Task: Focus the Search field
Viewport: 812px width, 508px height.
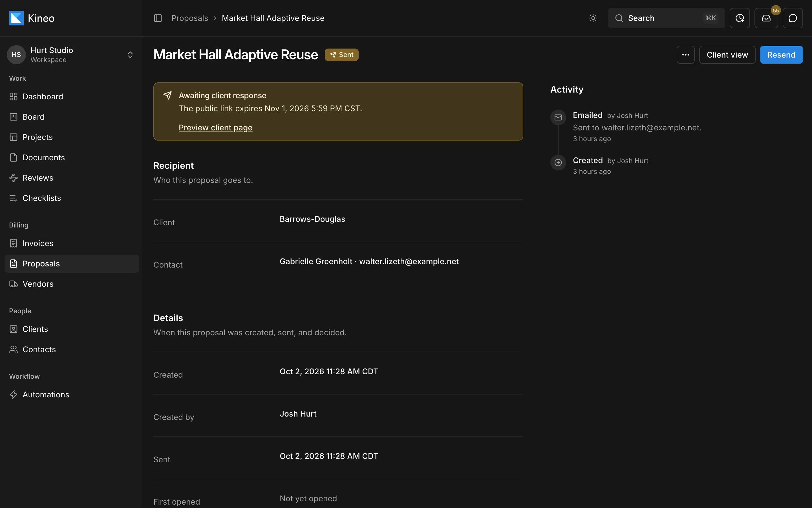Action: click(666, 18)
